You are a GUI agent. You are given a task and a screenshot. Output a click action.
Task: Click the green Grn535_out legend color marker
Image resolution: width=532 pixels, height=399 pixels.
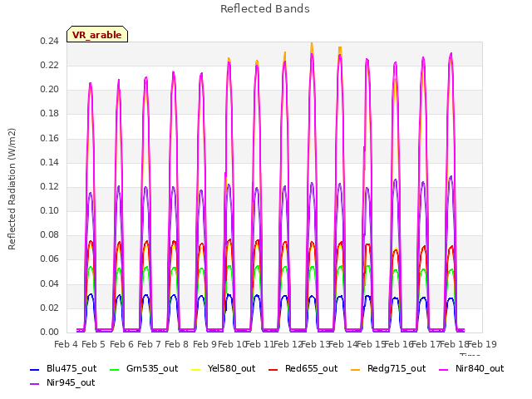pyautogui.click(x=115, y=369)
